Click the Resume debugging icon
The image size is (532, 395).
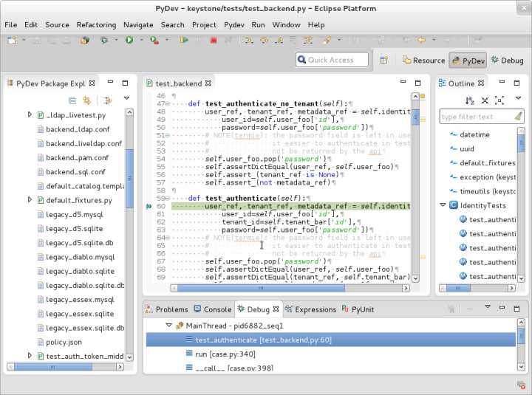(x=184, y=40)
